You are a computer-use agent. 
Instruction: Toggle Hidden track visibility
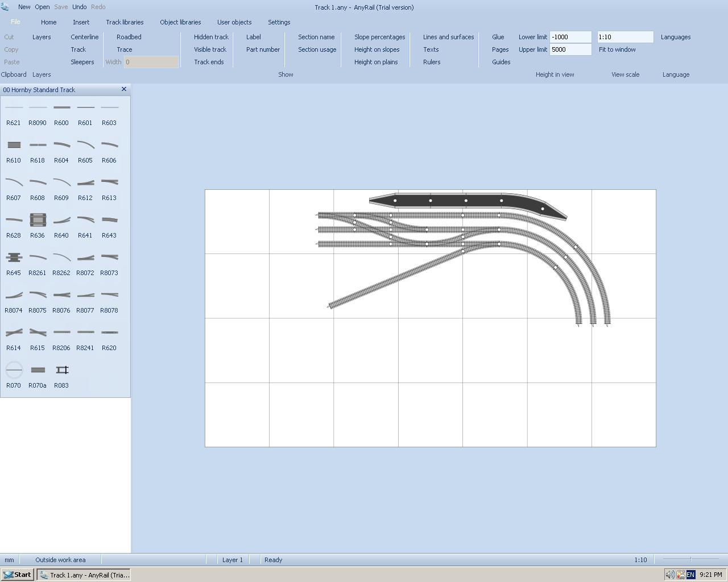click(x=211, y=37)
